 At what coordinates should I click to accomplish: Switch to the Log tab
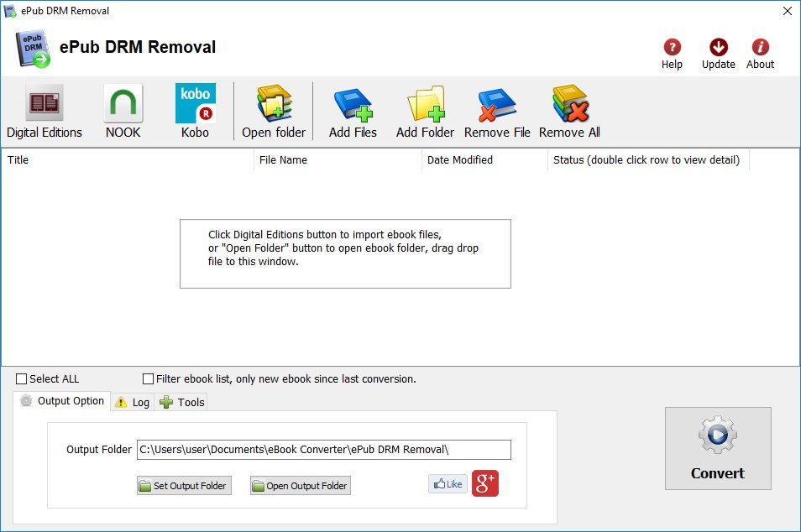(x=133, y=402)
